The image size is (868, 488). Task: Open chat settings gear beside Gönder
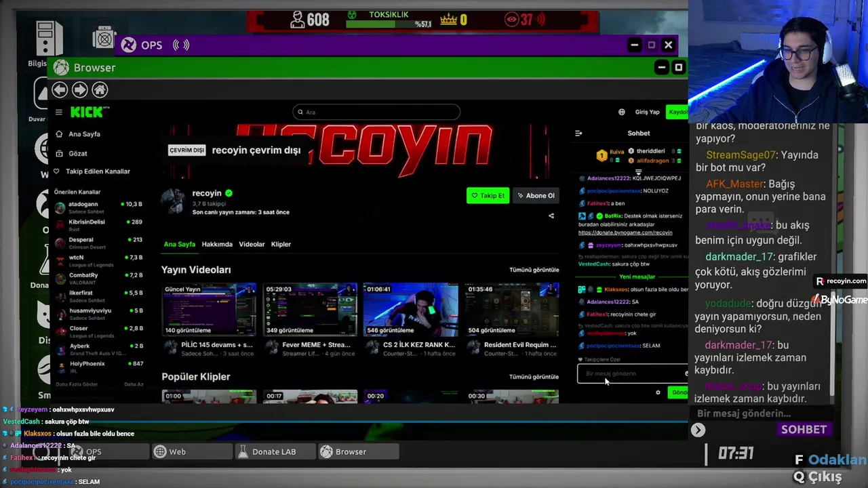tap(658, 392)
